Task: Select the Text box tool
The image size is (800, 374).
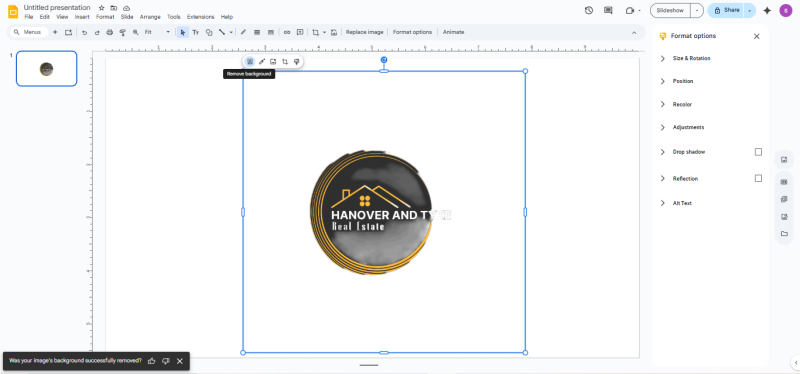Action: click(195, 32)
